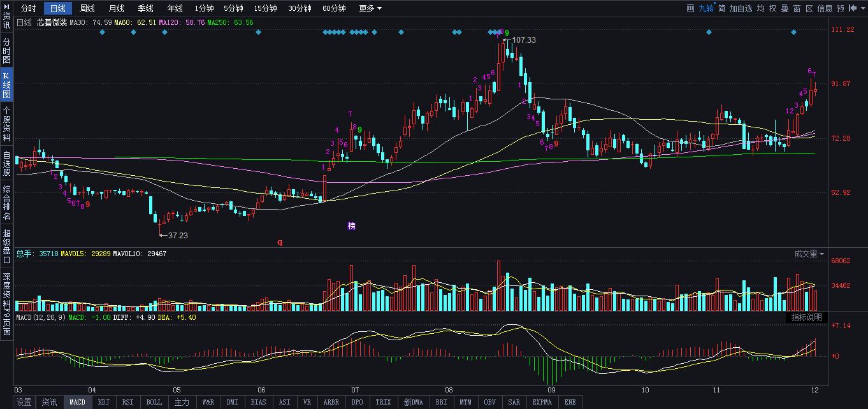Expand the 更多 time period dropdown
This screenshot has width=868, height=409.
tap(370, 8)
